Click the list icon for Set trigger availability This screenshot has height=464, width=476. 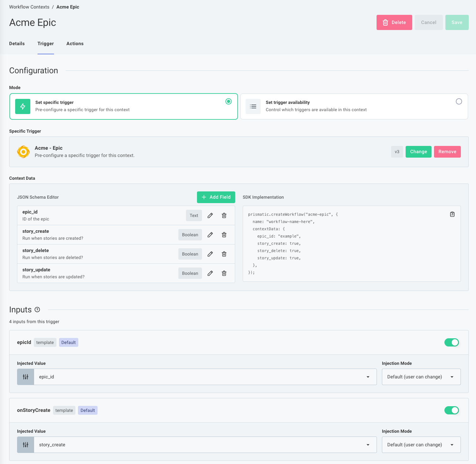click(253, 106)
